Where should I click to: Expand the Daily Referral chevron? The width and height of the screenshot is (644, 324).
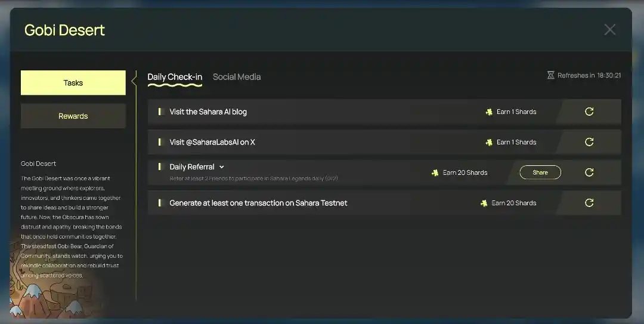click(x=221, y=167)
